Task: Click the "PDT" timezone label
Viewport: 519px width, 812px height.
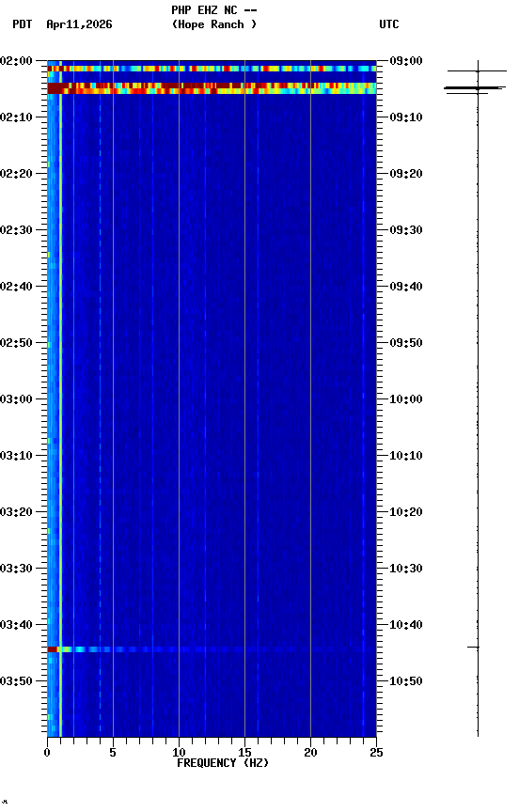Action: click(23, 24)
